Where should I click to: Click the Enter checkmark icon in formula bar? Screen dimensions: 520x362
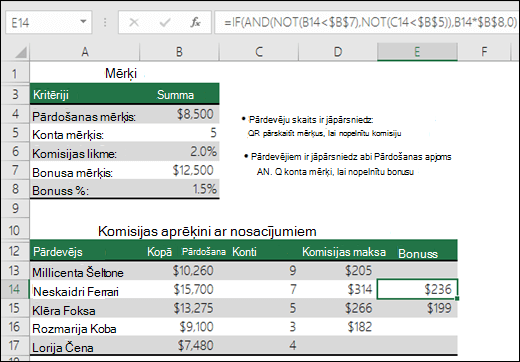click(165, 22)
